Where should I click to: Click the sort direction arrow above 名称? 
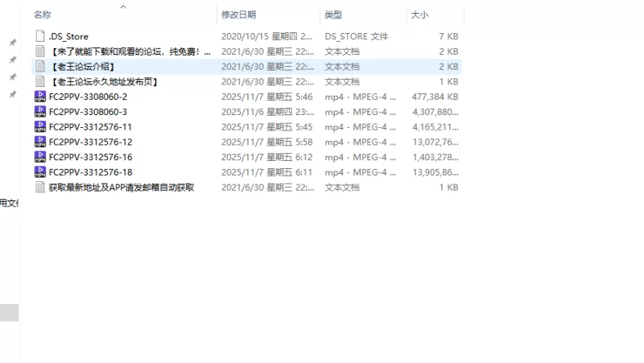123,6
